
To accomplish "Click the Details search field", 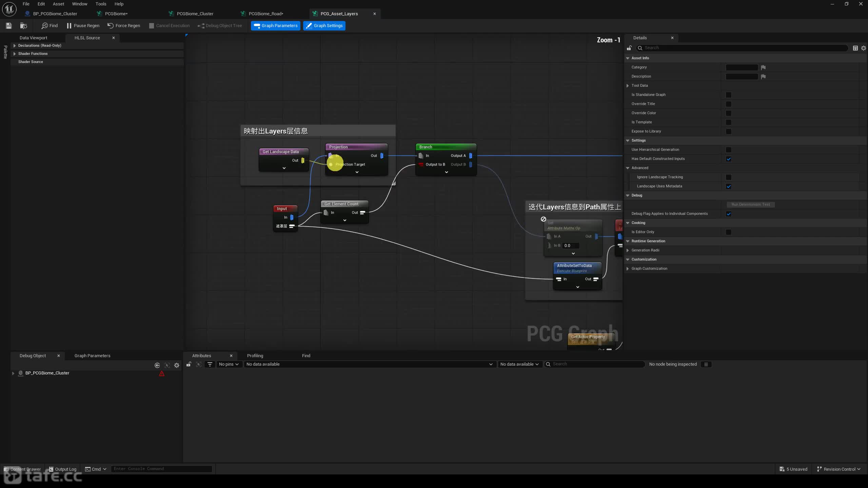I will pyautogui.click(x=743, y=48).
